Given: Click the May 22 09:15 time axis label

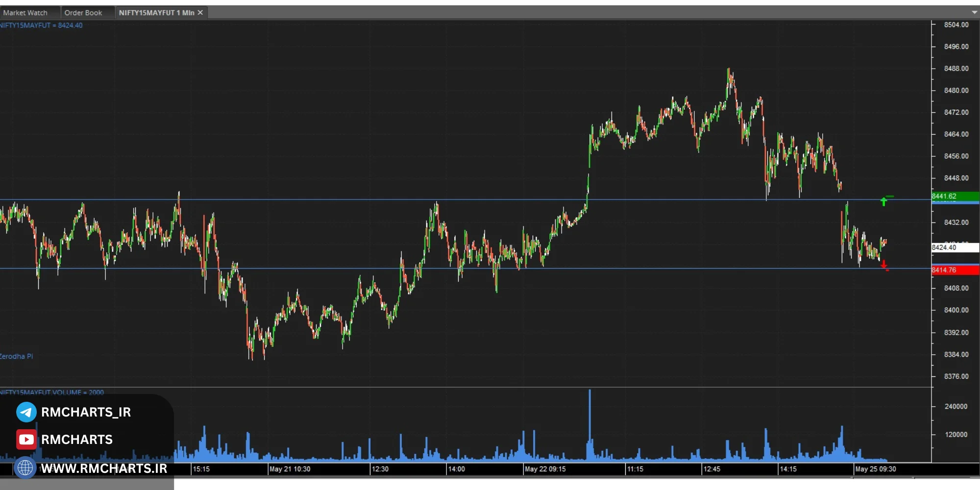Looking at the screenshot, I should [545, 469].
